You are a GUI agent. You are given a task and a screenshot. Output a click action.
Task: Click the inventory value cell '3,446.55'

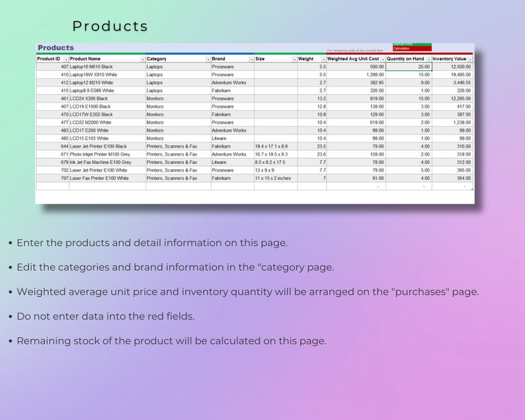452,83
